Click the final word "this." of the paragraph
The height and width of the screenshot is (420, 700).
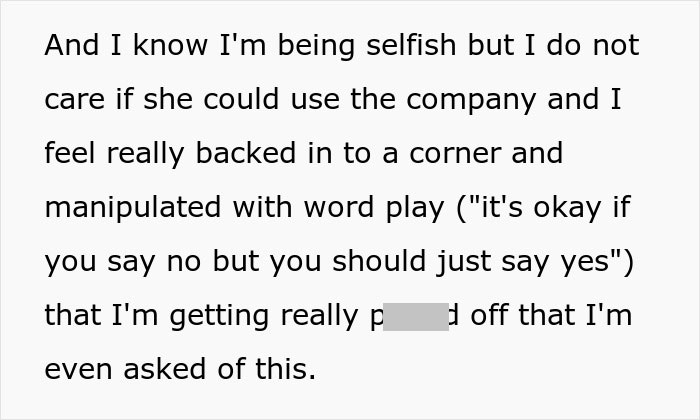click(x=285, y=370)
